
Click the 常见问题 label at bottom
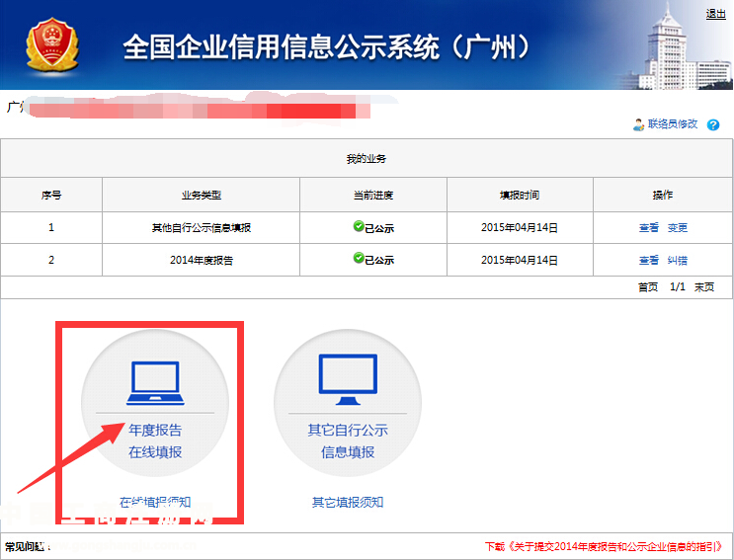click(x=27, y=546)
